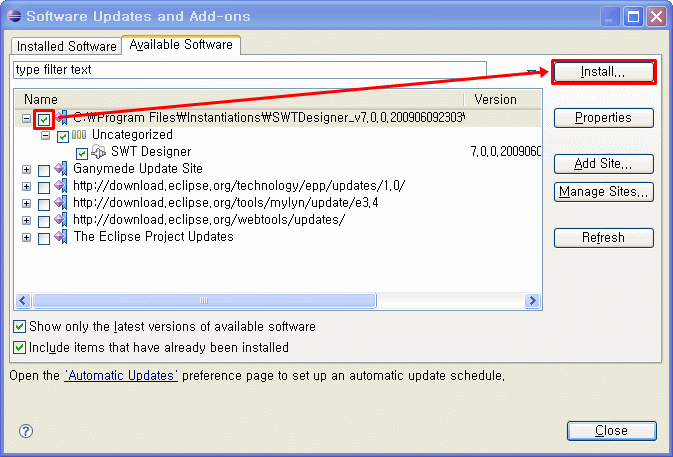Image resolution: width=673 pixels, height=457 pixels.
Task: Click the Eclipse icon in the title bar
Action: point(14,16)
